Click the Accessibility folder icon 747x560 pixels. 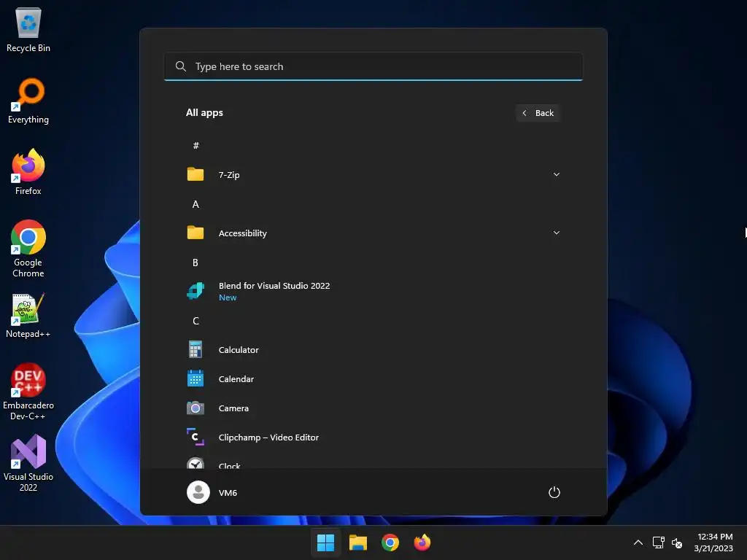[x=196, y=233]
